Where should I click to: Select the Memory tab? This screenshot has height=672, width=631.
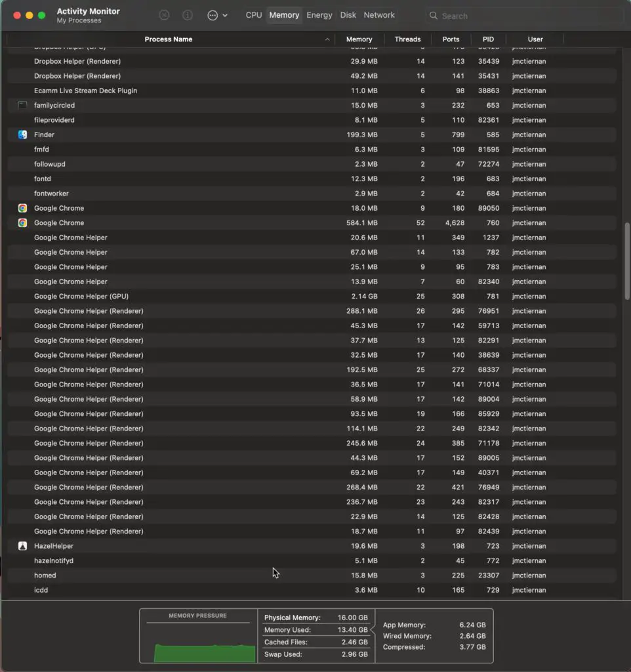[x=284, y=15]
